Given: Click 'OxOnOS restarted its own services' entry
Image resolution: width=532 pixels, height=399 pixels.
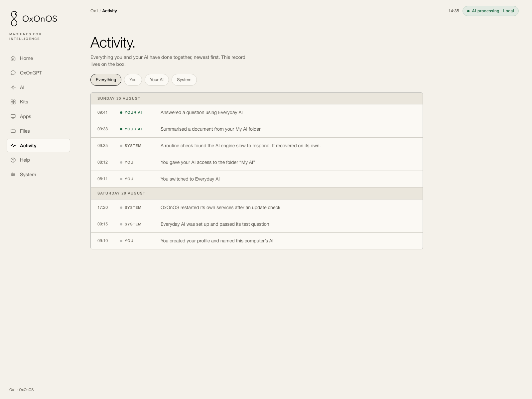Looking at the screenshot, I should [257, 207].
